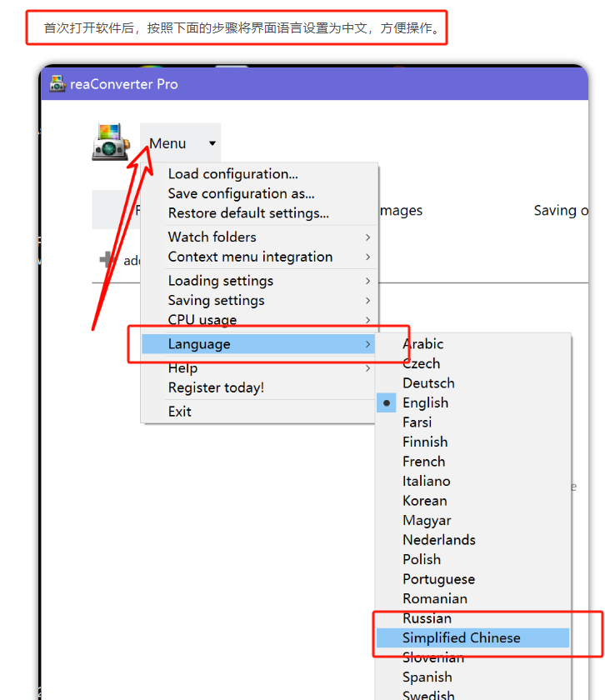Pick Nederlands in the language list

[x=472, y=540]
